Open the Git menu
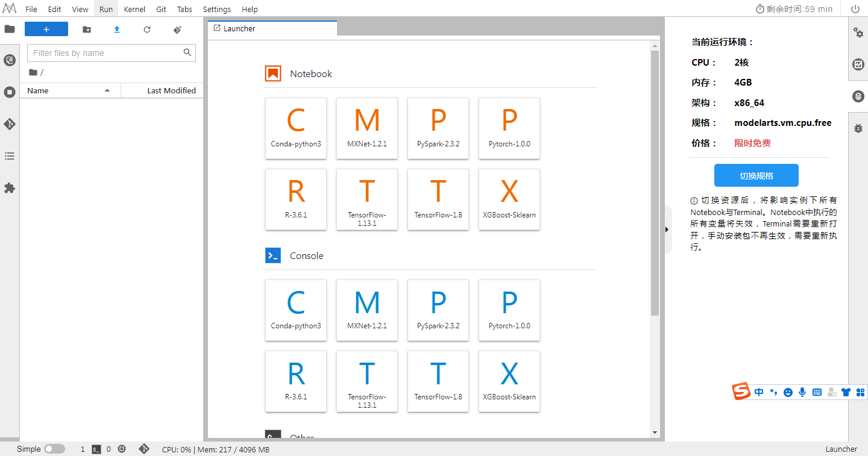Viewport: 868px width, 456px height. pos(162,9)
